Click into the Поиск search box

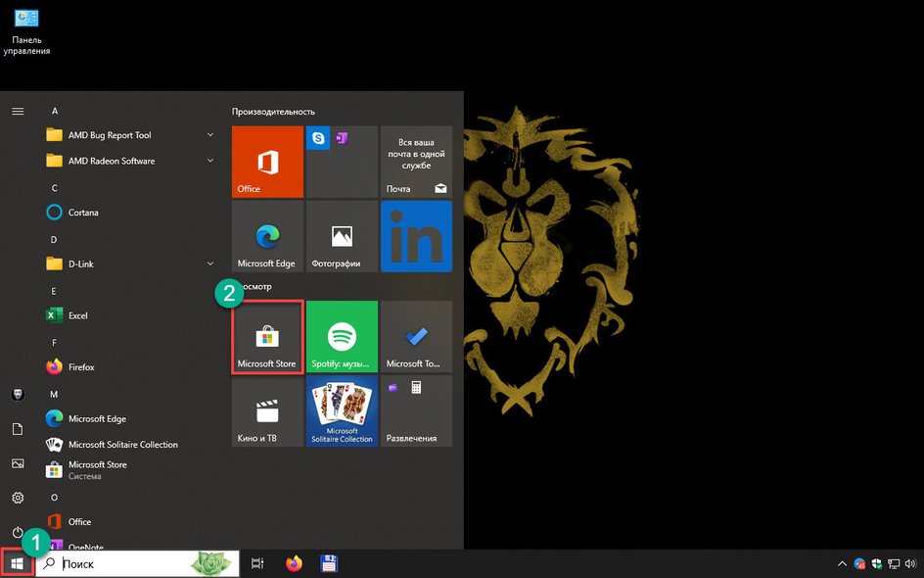click(138, 564)
